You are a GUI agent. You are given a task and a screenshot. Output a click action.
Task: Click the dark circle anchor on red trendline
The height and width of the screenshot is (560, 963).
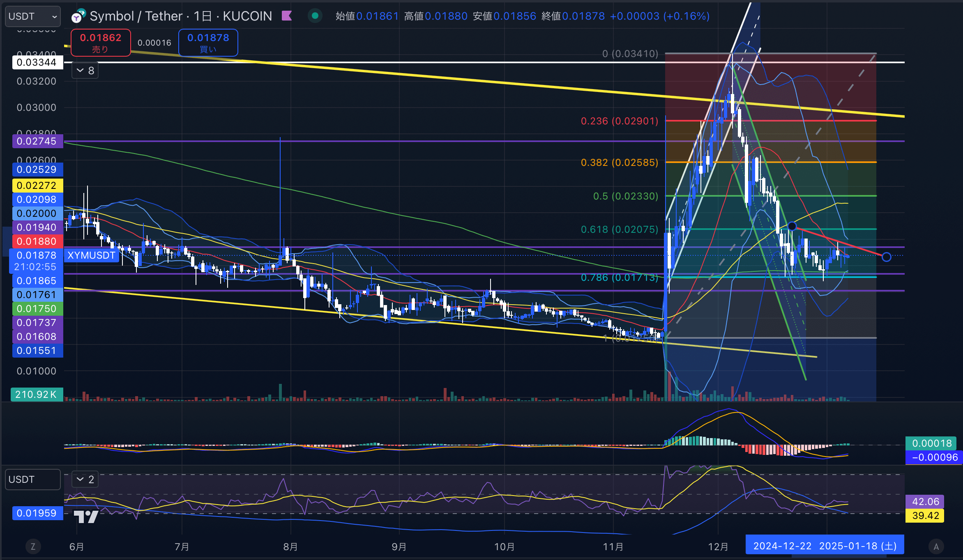click(x=792, y=226)
